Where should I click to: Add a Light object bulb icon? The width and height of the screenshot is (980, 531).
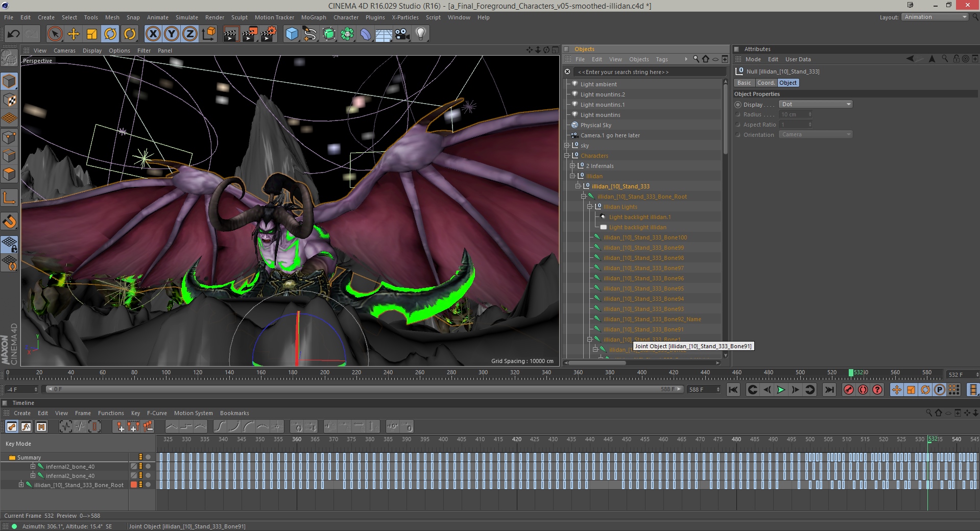click(421, 34)
